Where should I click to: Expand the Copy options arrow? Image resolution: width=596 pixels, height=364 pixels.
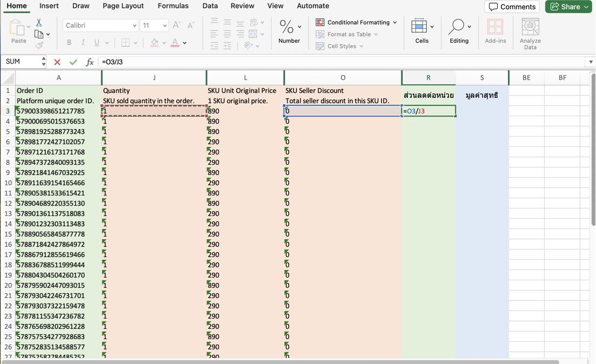(48, 35)
